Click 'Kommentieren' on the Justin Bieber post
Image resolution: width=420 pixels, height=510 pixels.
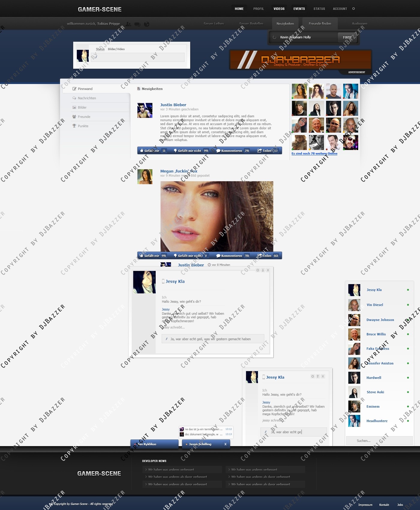point(231,151)
